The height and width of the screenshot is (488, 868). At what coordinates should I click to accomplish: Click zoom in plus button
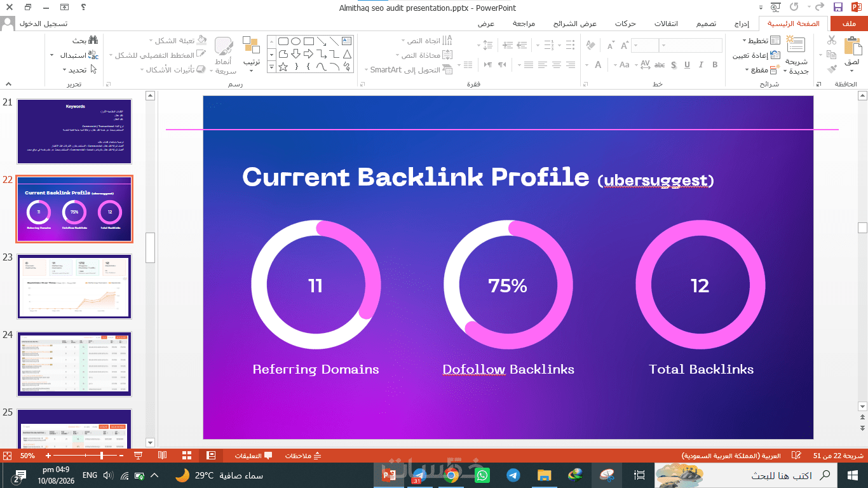coord(48,456)
